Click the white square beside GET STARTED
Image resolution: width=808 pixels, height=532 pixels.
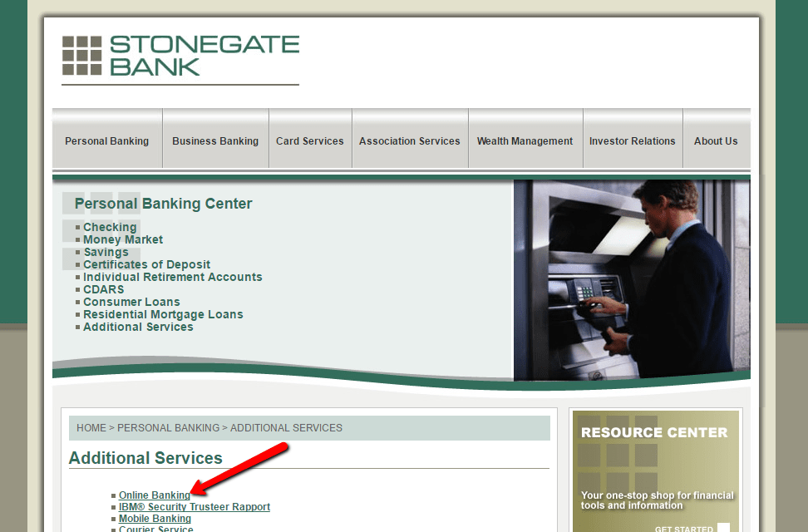(725, 529)
